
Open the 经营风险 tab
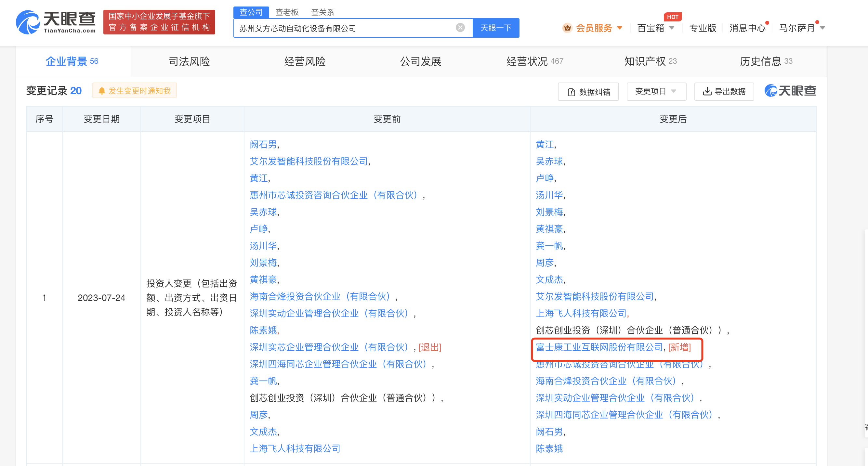coord(305,61)
